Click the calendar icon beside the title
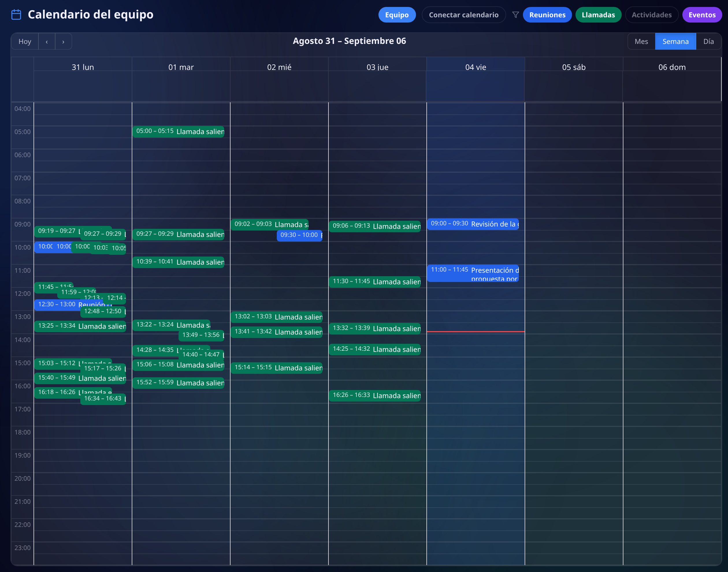 16,15
